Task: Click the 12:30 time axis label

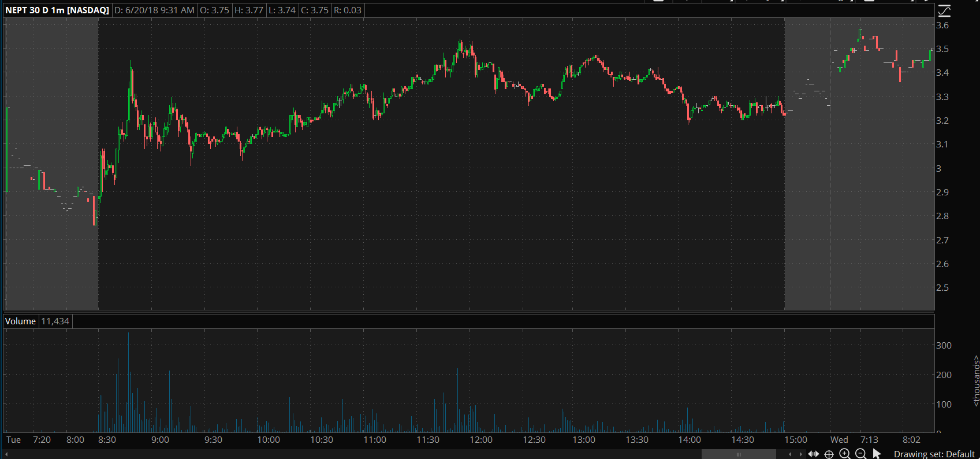Action: click(534, 440)
